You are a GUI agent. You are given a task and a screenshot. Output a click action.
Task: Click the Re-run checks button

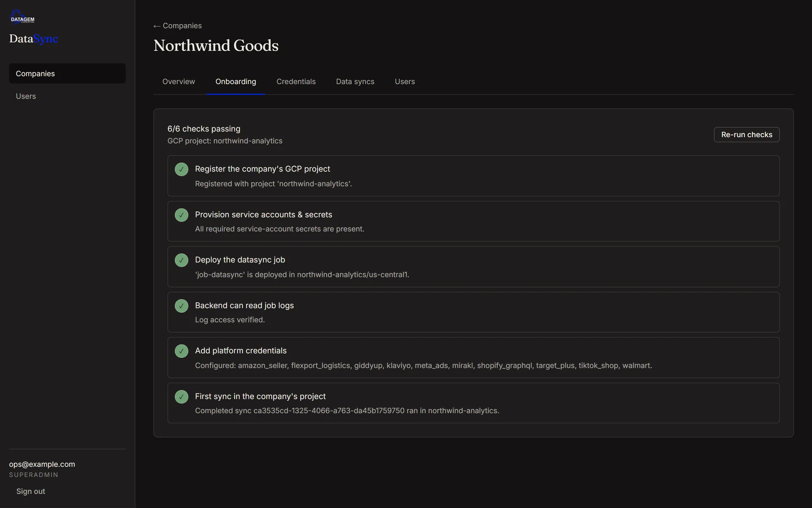[746, 135]
